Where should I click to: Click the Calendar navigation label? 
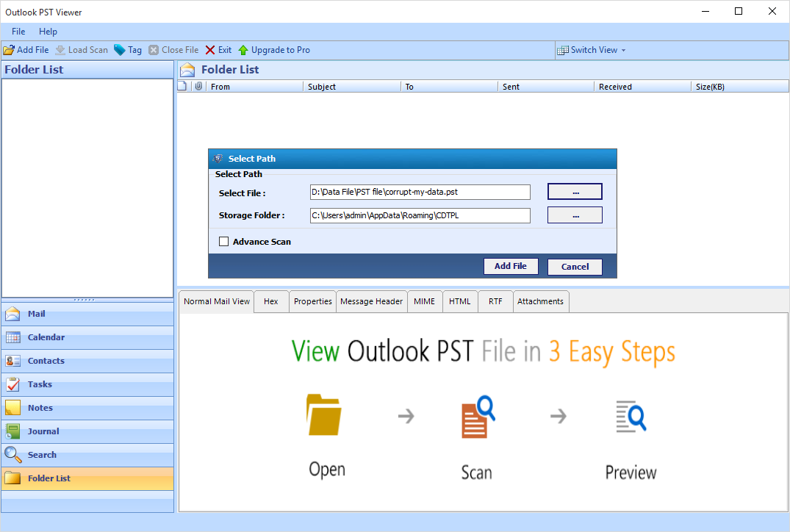point(46,337)
